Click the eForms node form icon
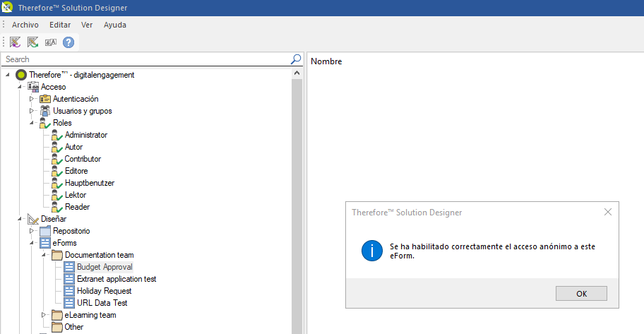 point(45,243)
